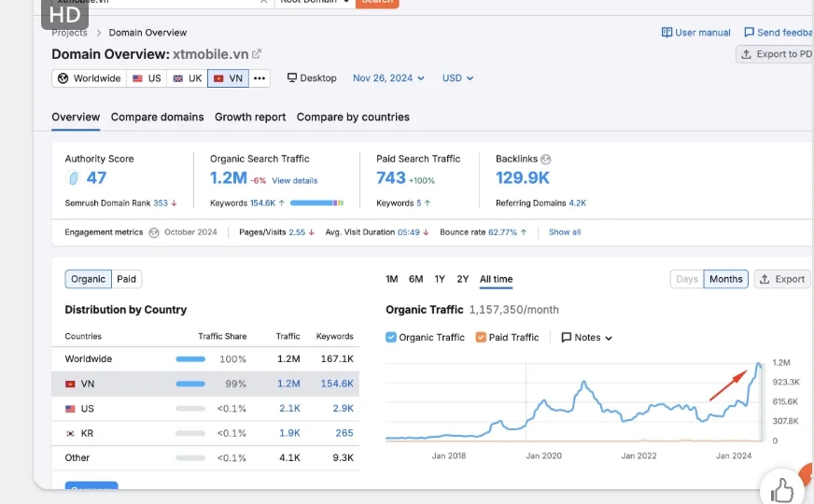Click the Backlinks info globe icon
Image resolution: width=814 pixels, height=504 pixels.
(545, 160)
